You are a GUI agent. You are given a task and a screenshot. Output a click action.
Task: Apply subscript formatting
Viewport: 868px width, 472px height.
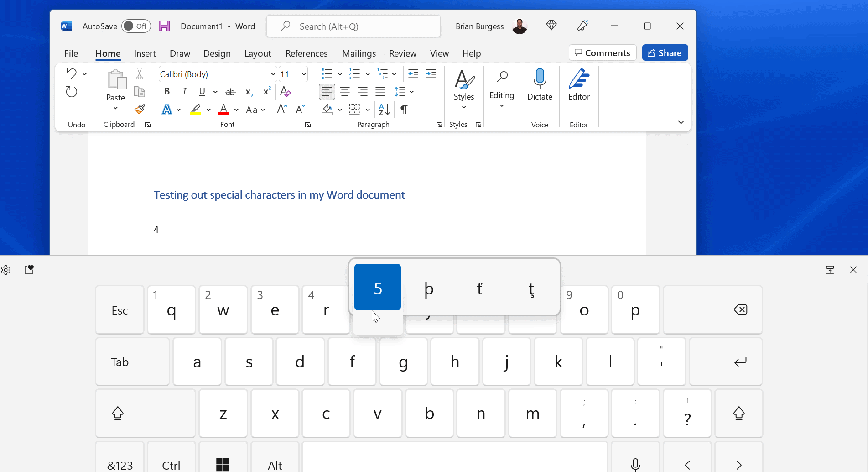tap(249, 92)
